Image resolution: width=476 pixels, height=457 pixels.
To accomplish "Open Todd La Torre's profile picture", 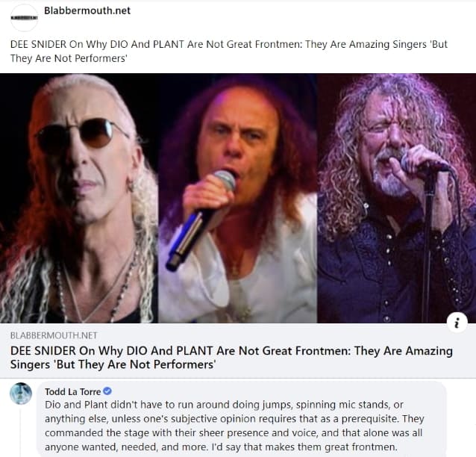I will tap(21, 394).
